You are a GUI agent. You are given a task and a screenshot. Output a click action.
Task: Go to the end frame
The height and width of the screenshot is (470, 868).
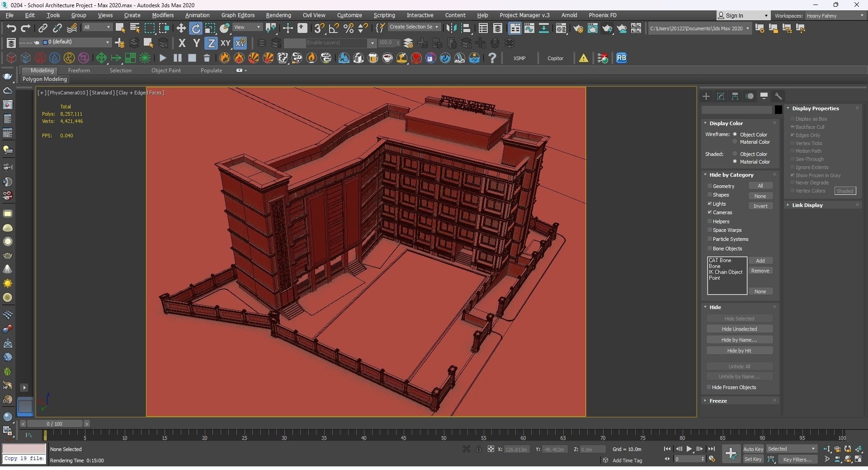tap(711, 449)
